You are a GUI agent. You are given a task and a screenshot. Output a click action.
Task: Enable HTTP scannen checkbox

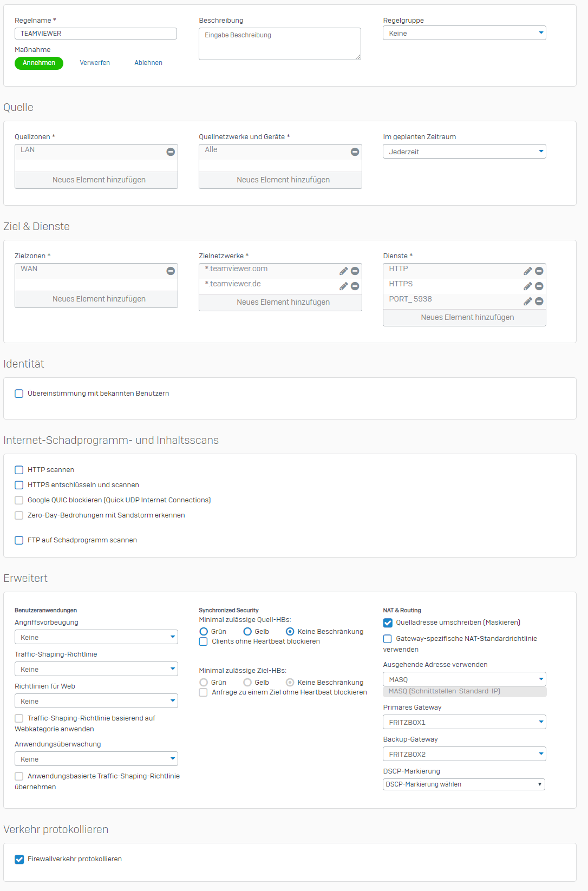pos(19,470)
